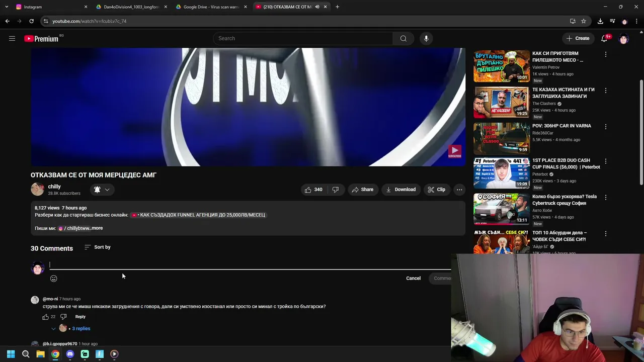Viewport: 644px width, 362px height.
Task: Go to YouTube Premium home logo
Action: tap(41, 39)
